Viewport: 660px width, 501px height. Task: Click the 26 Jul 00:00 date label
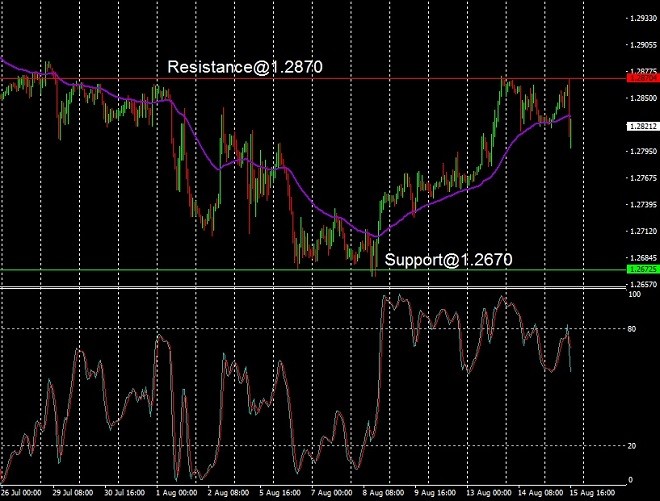pyautogui.click(x=21, y=493)
